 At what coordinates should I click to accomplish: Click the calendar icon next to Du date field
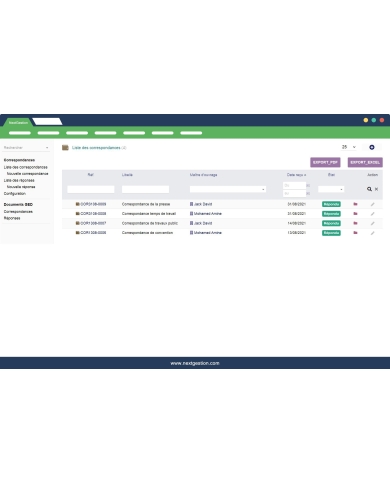pos(308,185)
